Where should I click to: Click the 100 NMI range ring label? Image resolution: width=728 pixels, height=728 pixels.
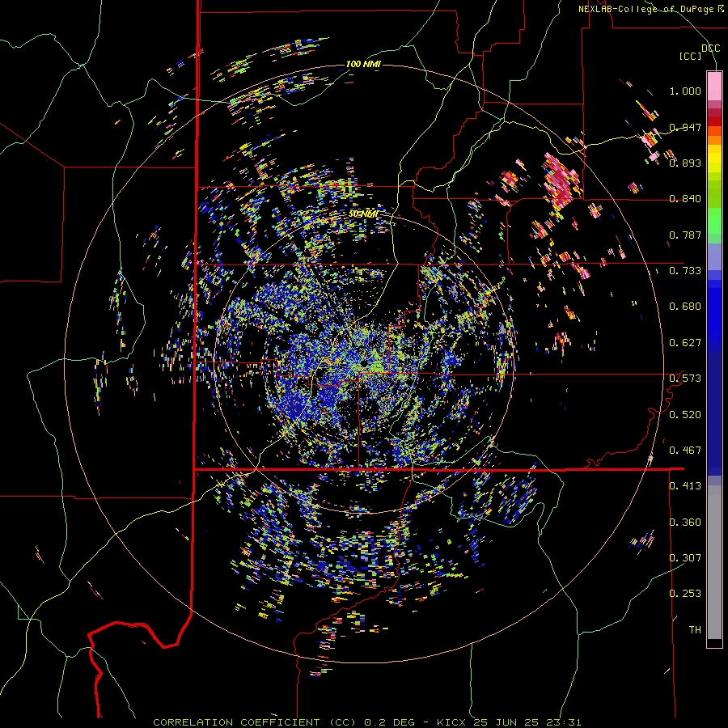click(363, 64)
